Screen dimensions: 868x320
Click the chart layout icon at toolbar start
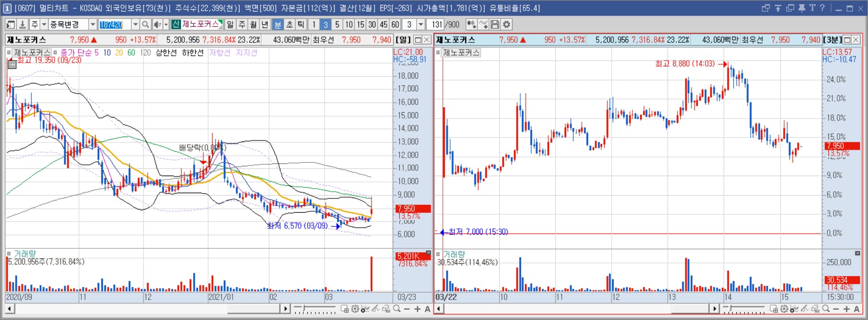tap(11, 24)
